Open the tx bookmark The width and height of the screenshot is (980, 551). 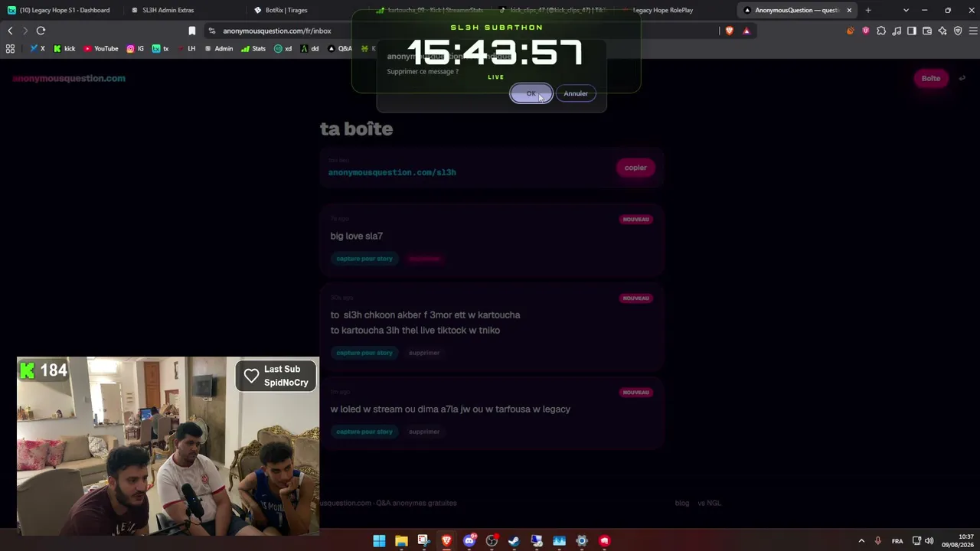161,48
